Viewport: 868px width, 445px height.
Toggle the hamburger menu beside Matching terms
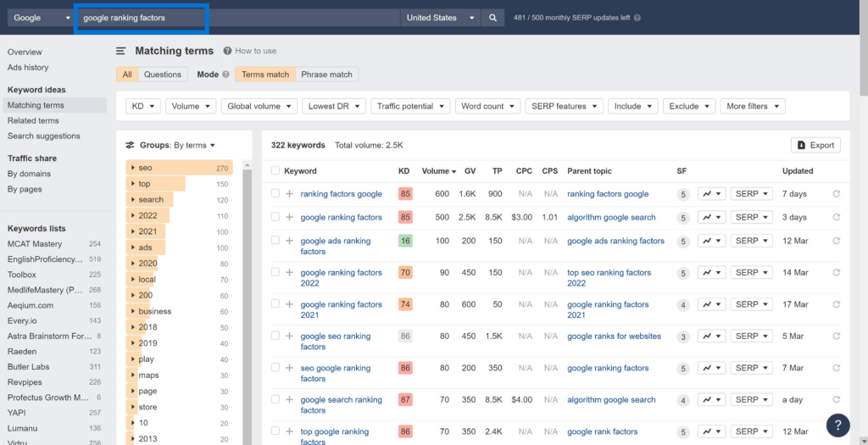tap(121, 51)
